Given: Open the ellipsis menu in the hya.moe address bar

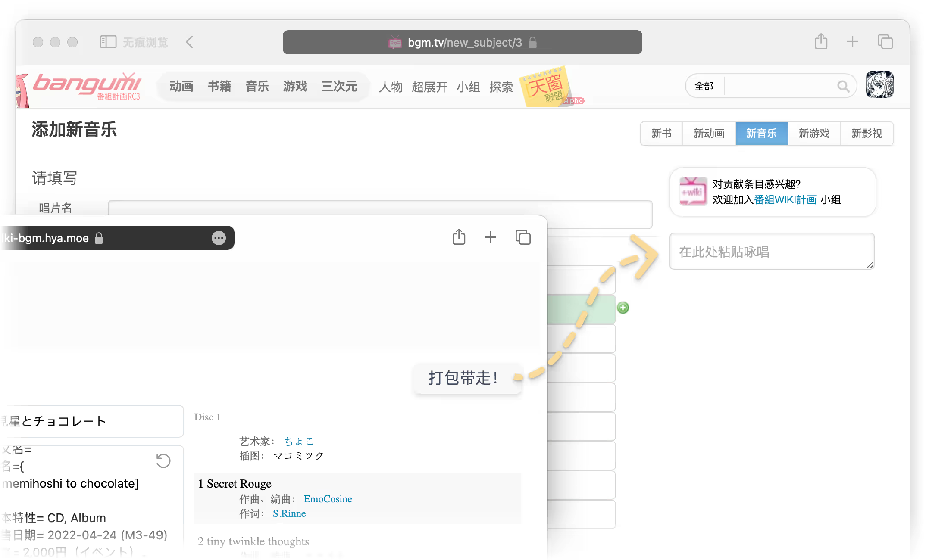Looking at the screenshot, I should (219, 238).
